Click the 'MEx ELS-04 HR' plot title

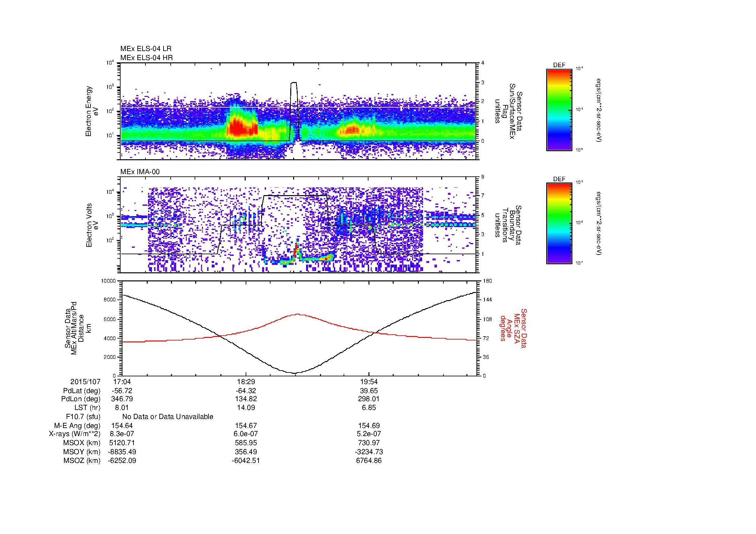click(146, 58)
